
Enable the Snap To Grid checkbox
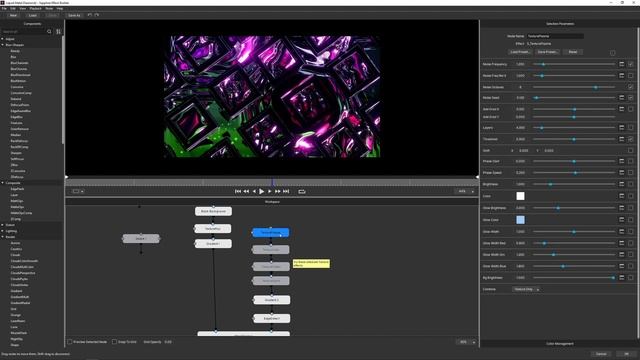pos(114,342)
